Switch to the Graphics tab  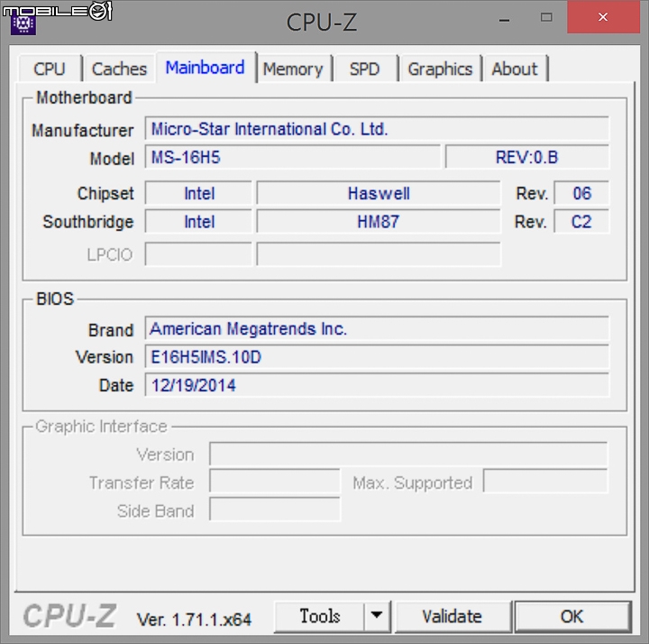[x=440, y=69]
